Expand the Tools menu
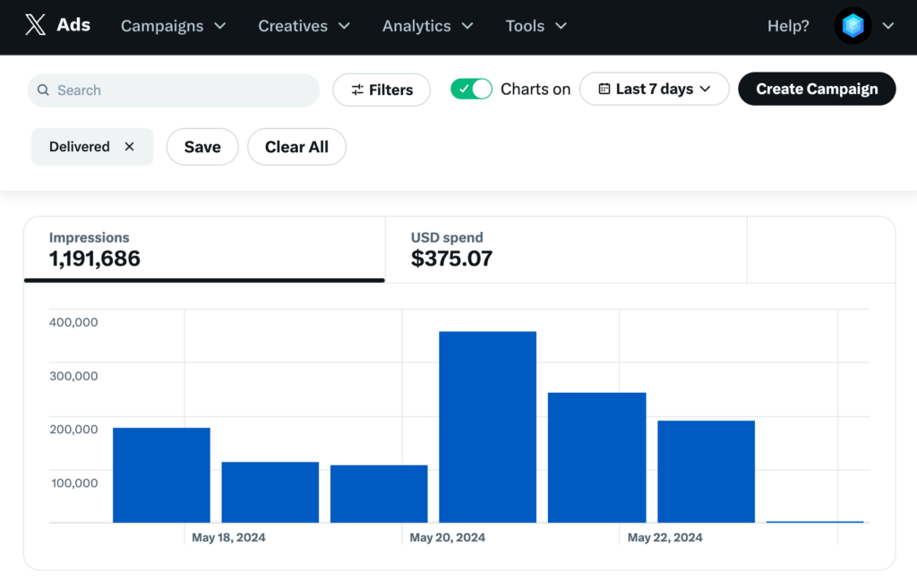This screenshot has width=917, height=588. (x=536, y=26)
